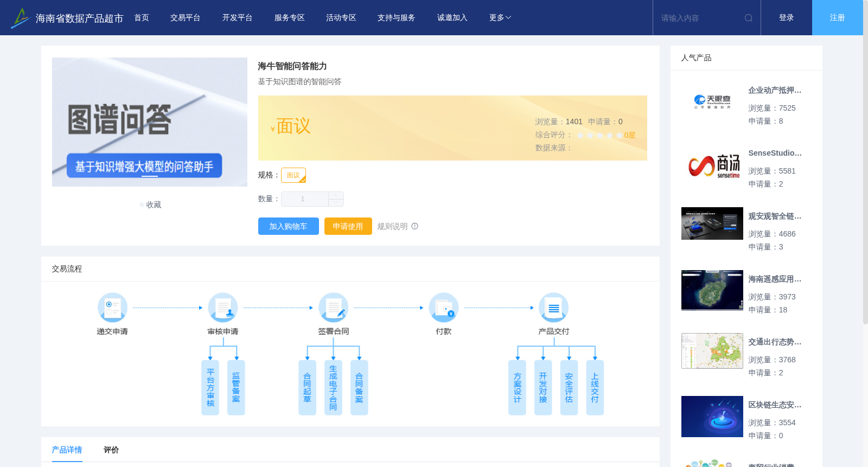Click the 浏览量:1401 text
The image size is (868, 467).
click(559, 121)
